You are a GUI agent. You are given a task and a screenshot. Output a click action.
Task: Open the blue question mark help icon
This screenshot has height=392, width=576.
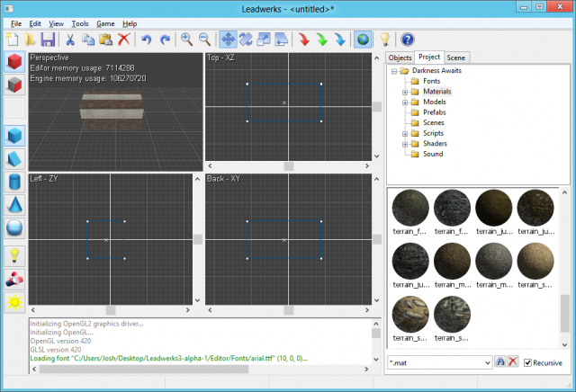pos(407,40)
